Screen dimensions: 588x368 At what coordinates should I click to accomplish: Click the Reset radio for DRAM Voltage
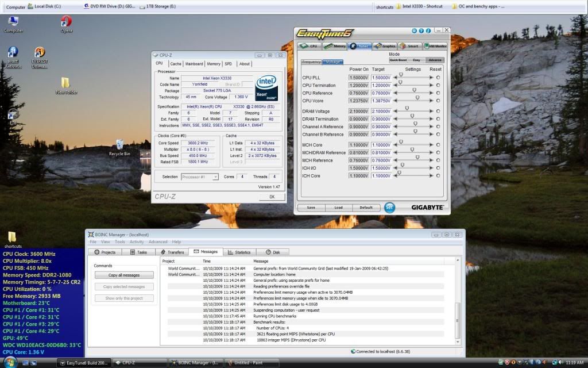click(438, 111)
